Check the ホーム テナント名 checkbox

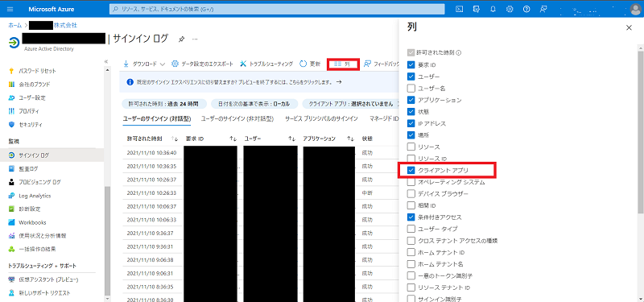(x=411, y=264)
